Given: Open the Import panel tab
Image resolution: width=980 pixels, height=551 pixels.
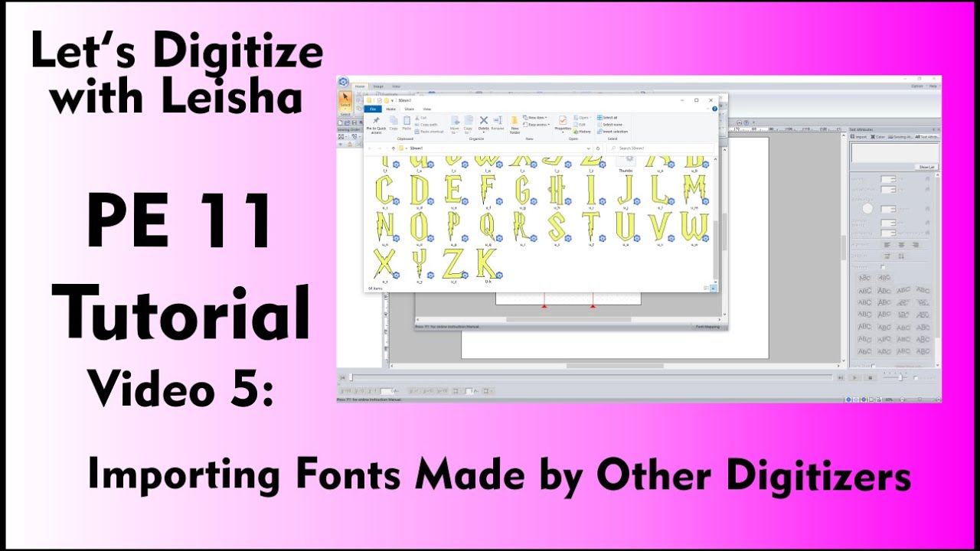Looking at the screenshot, I should tap(858, 137).
